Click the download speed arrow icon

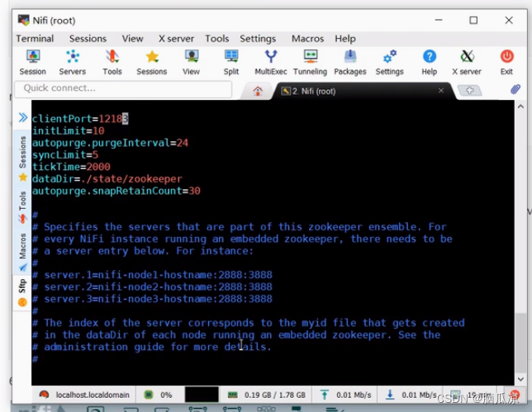(x=390, y=395)
